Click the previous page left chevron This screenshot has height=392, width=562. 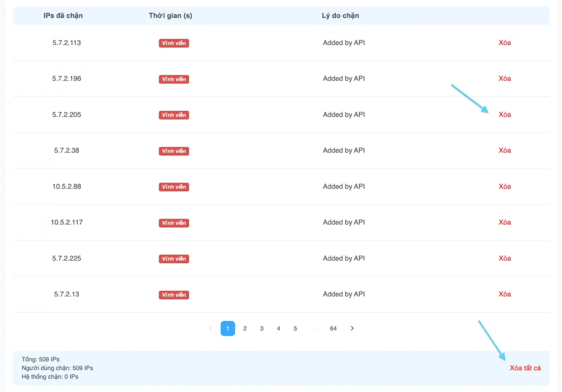tap(211, 328)
